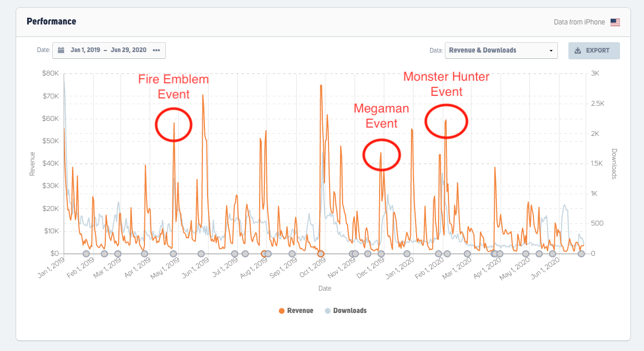Open the Revenue & Downloads data dropdown
The height and width of the screenshot is (351, 644).
click(x=501, y=51)
